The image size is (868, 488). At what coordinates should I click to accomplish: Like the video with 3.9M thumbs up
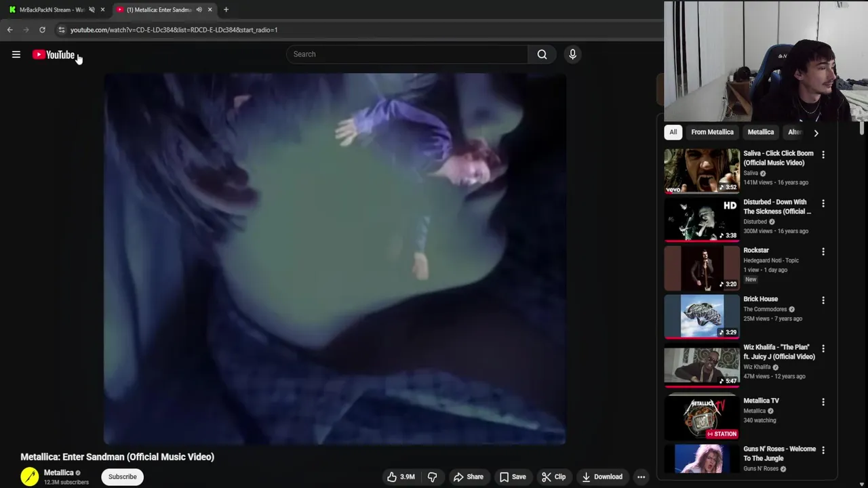point(400,476)
